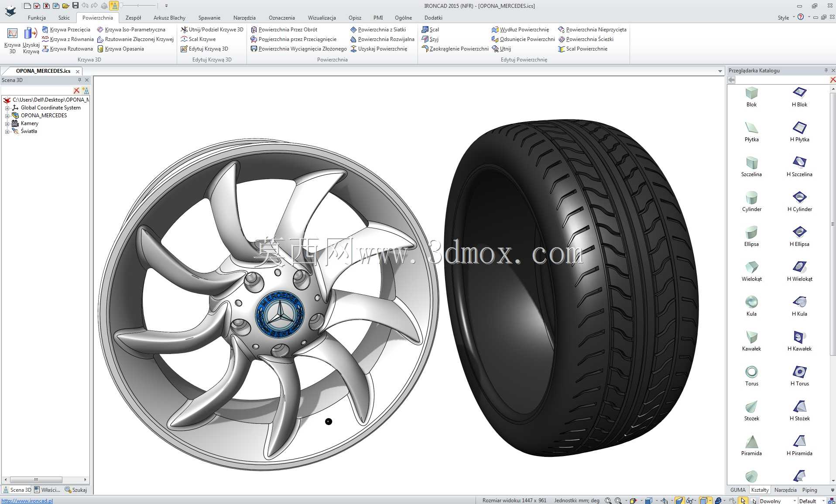The height and width of the screenshot is (504, 836).
Task: Open the Funkcja ribbon tab
Action: point(37,18)
